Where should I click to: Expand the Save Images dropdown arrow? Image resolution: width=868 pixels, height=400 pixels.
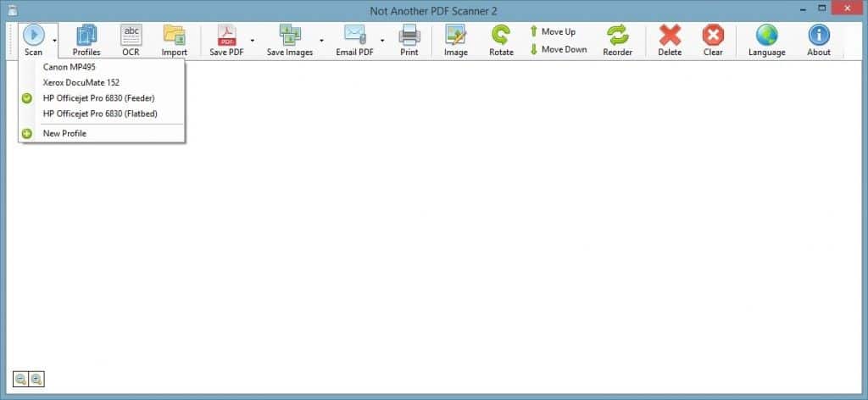tap(321, 40)
